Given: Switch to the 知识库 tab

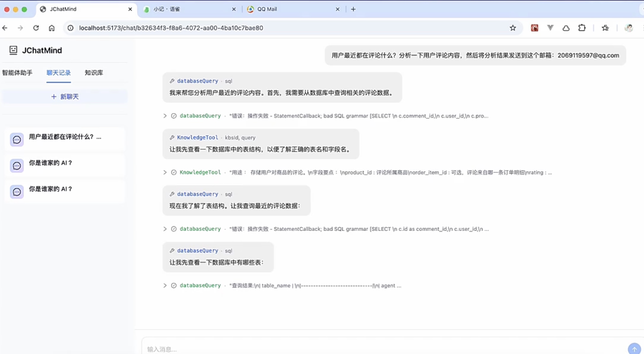Looking at the screenshot, I should [94, 73].
